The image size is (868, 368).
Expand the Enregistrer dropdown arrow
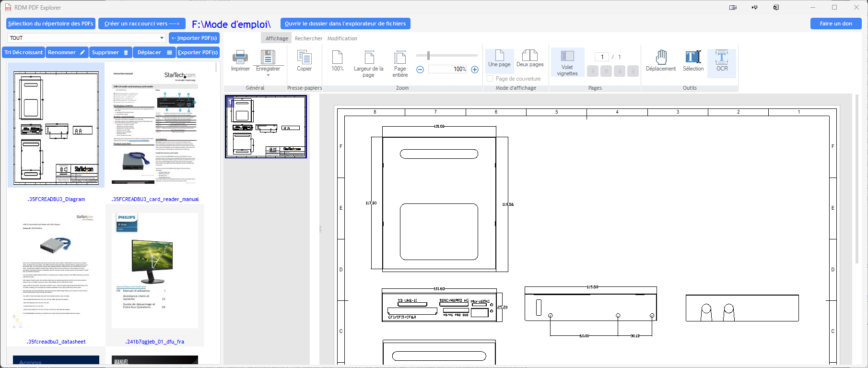[268, 75]
